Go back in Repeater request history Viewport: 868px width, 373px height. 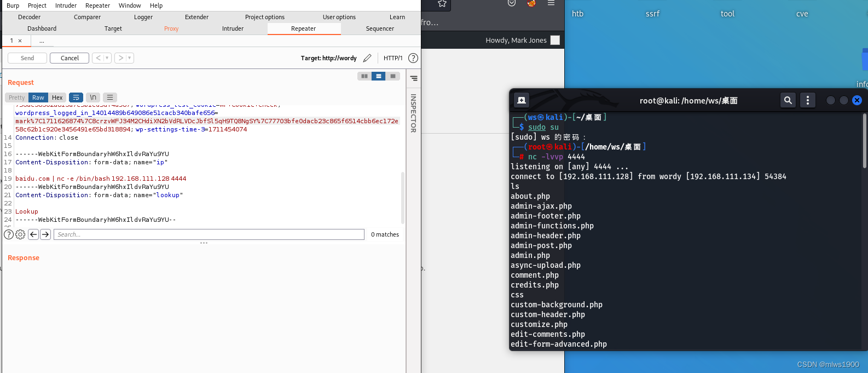[x=99, y=58]
